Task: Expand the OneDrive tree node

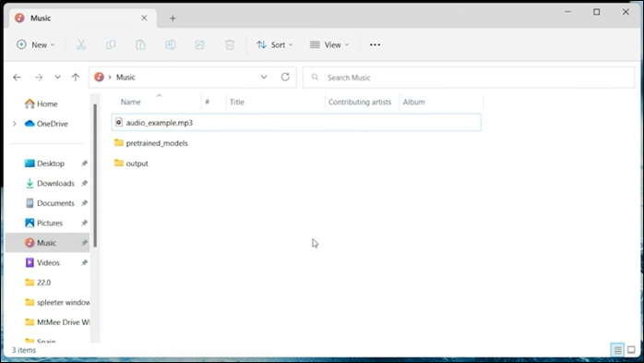Action: 15,124
